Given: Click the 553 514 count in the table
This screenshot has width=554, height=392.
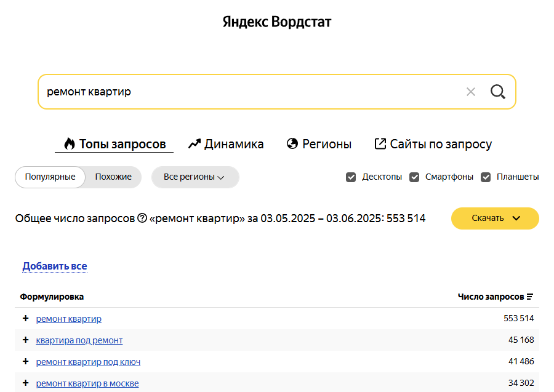Looking at the screenshot, I should coord(519,318).
